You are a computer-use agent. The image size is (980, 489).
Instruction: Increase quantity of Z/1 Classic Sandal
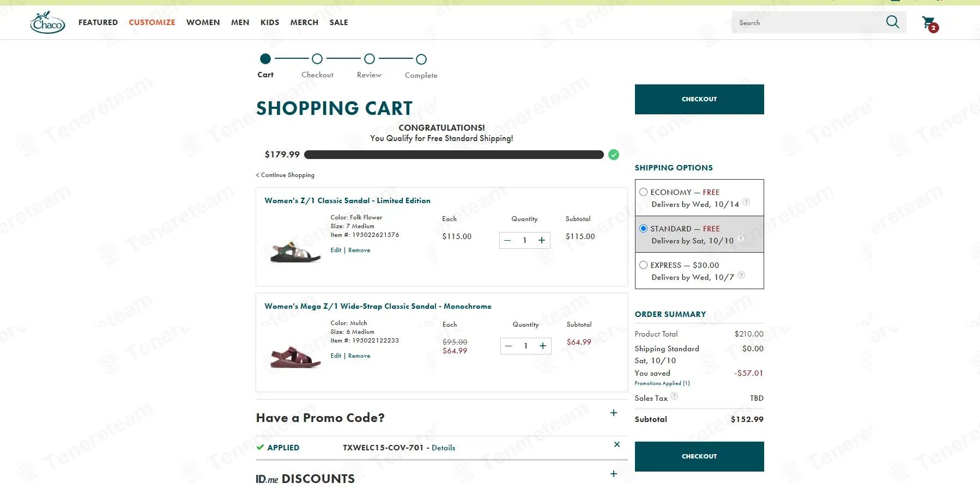click(542, 240)
